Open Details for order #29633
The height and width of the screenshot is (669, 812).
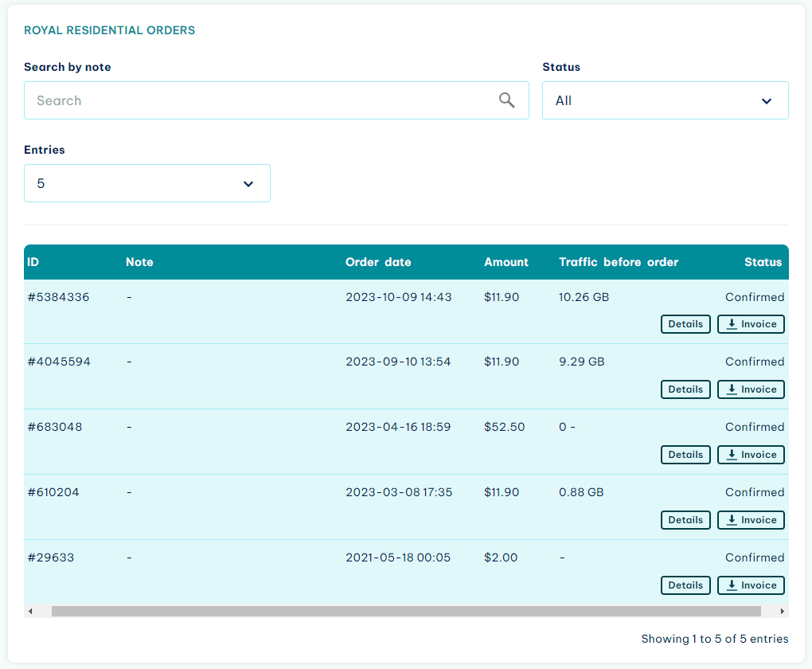[685, 585]
